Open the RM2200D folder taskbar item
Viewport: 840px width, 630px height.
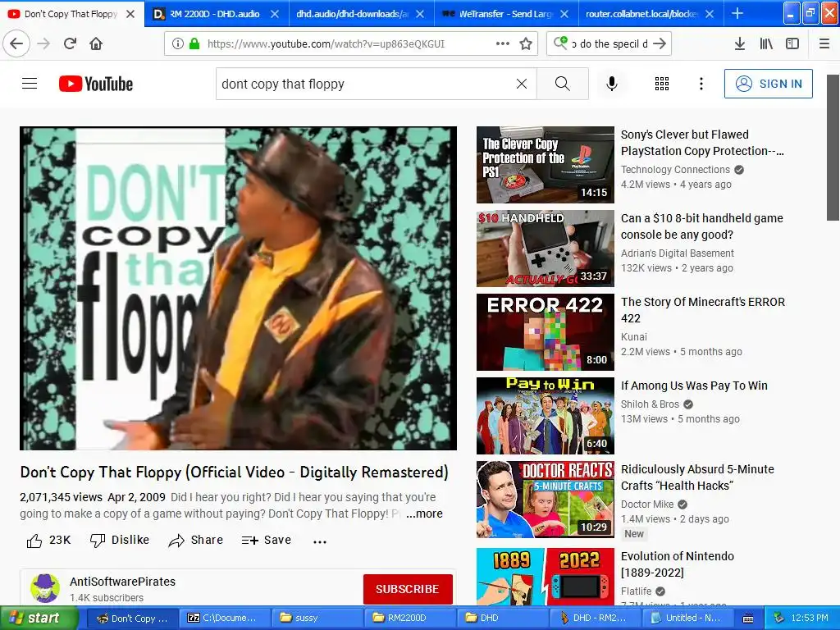pyautogui.click(x=410, y=619)
